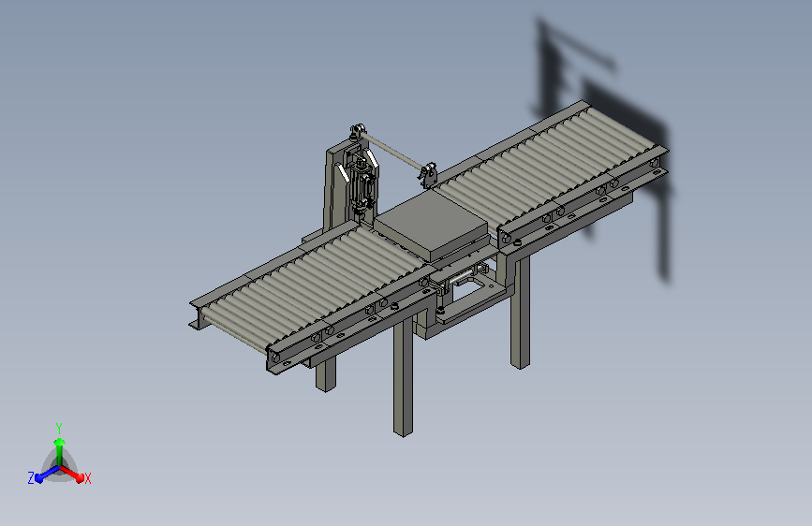Select the short leg under the left conveyor
The height and width of the screenshot is (526, 812).
(x=326, y=374)
